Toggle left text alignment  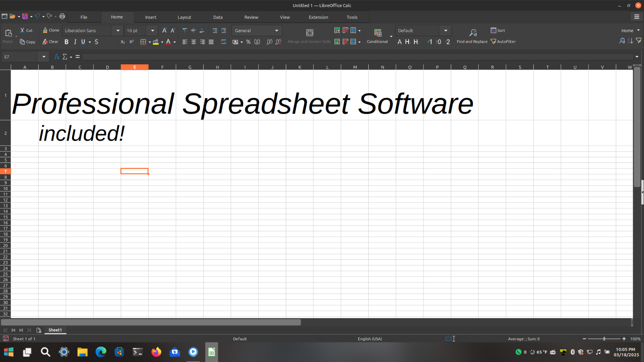pos(185,42)
